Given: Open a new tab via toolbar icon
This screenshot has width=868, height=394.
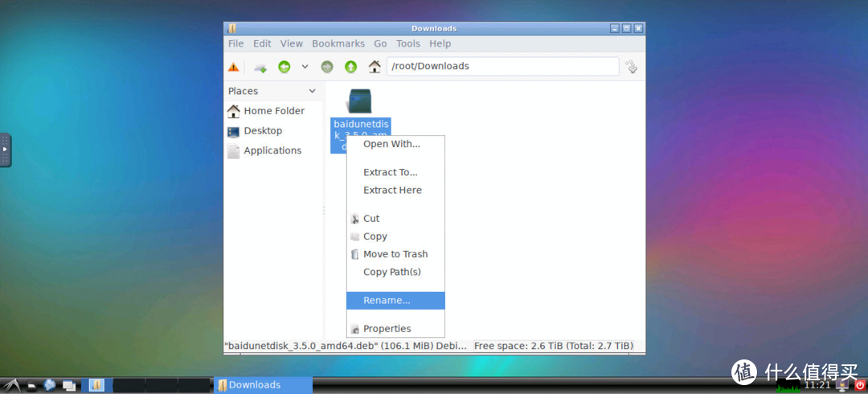Looking at the screenshot, I should coord(260,67).
